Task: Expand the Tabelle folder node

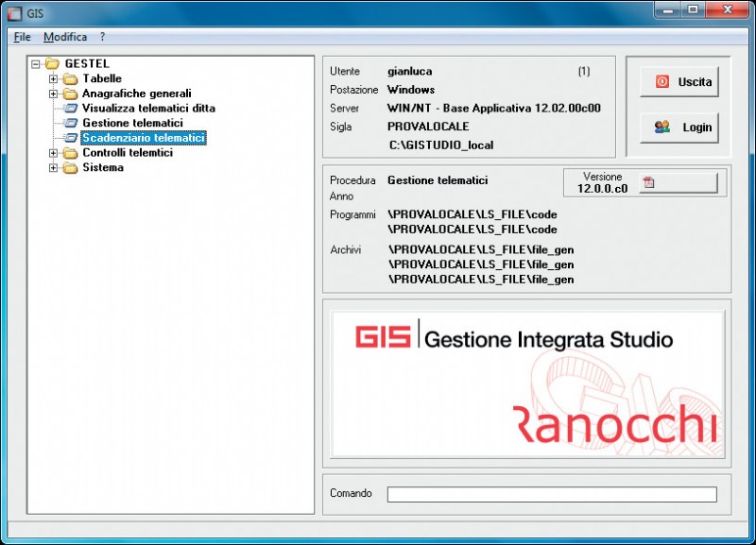Action: point(54,78)
